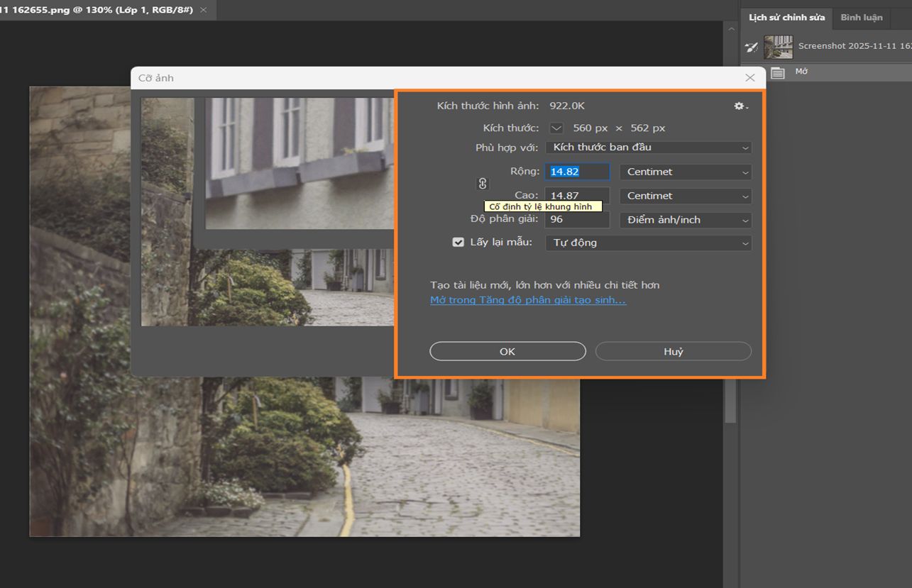
Task: Switch to the Lịch sử chỉnh sửa tab
Action: click(786, 18)
